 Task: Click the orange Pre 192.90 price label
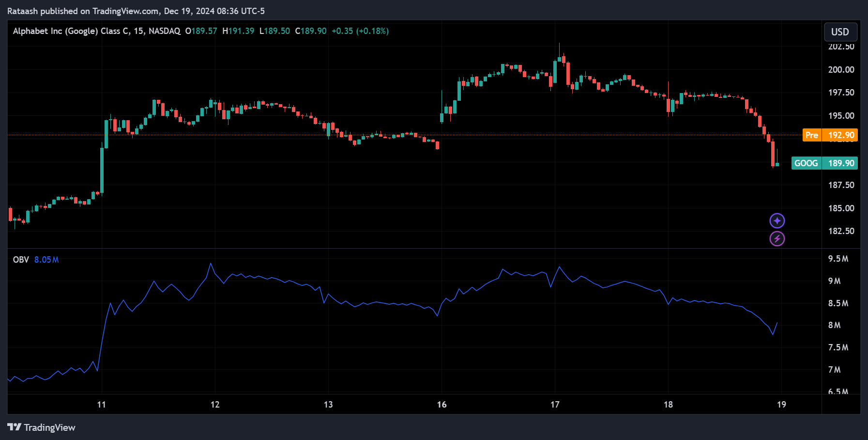tap(830, 135)
